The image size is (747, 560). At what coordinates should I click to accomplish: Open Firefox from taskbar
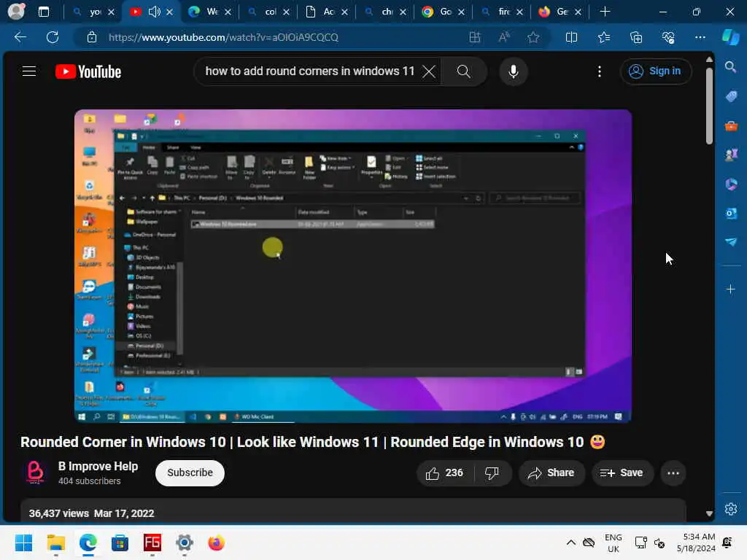[216, 542]
